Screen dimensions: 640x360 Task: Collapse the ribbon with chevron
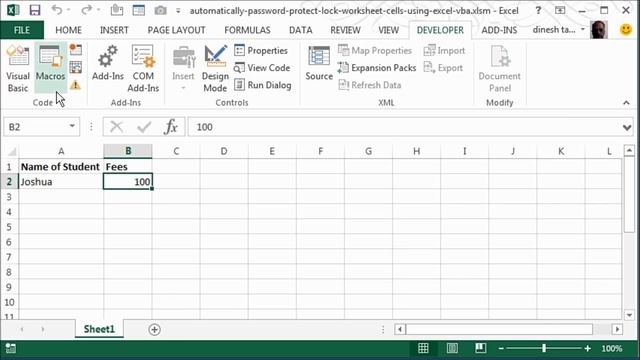627,103
